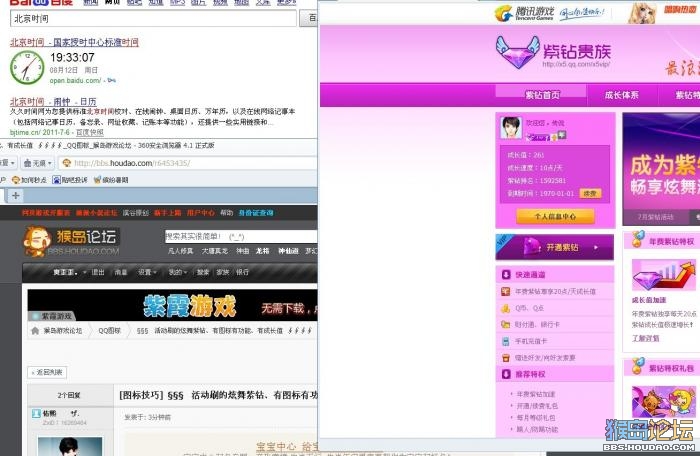Click the purple diamond badge under the username
Image resolution: width=700 pixels, height=456 pixels.
click(x=538, y=137)
